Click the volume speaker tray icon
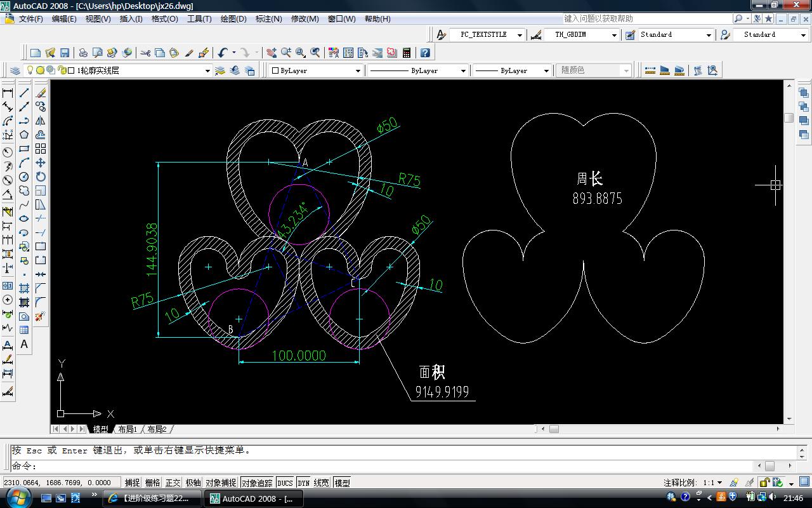This screenshot has width=812, height=508. [771, 498]
